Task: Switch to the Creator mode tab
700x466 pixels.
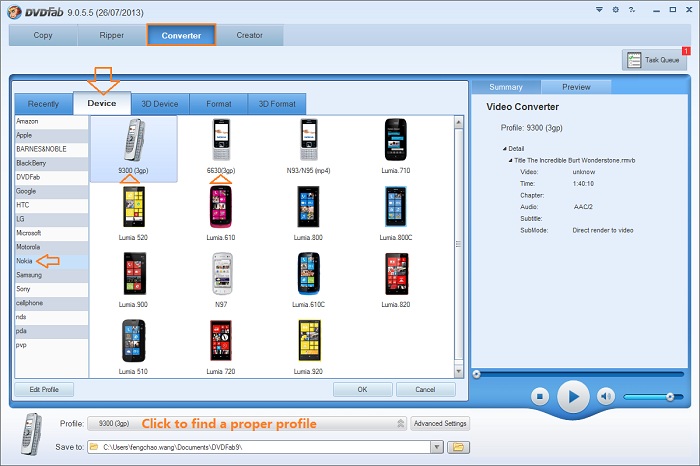Action: click(250, 35)
